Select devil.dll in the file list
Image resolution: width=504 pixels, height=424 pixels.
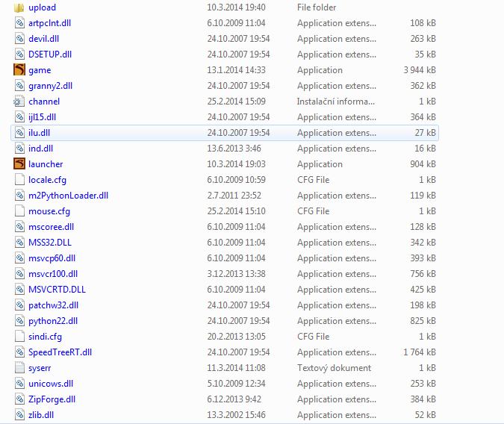[x=43, y=39]
